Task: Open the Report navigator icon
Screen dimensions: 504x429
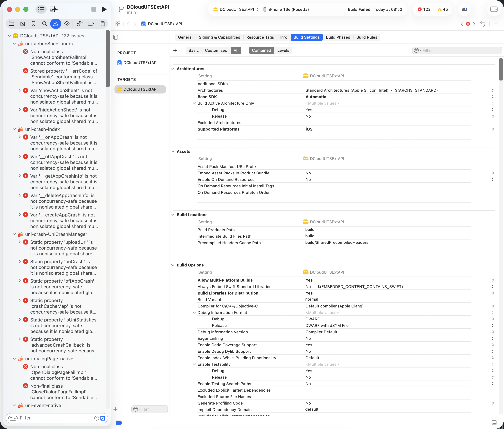Action: pyautogui.click(x=102, y=24)
